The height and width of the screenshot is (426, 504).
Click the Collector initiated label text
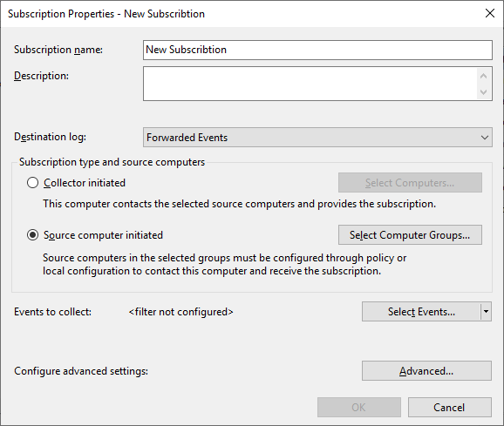[x=85, y=183]
